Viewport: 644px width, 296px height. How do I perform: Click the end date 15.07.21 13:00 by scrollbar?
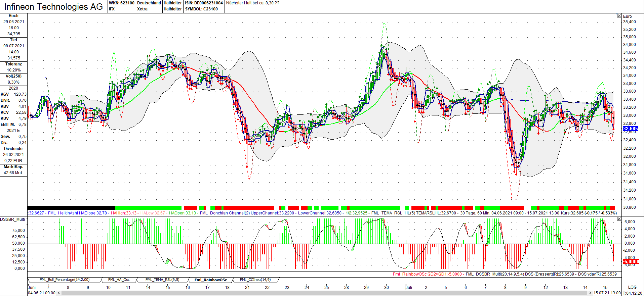click(x=607, y=293)
